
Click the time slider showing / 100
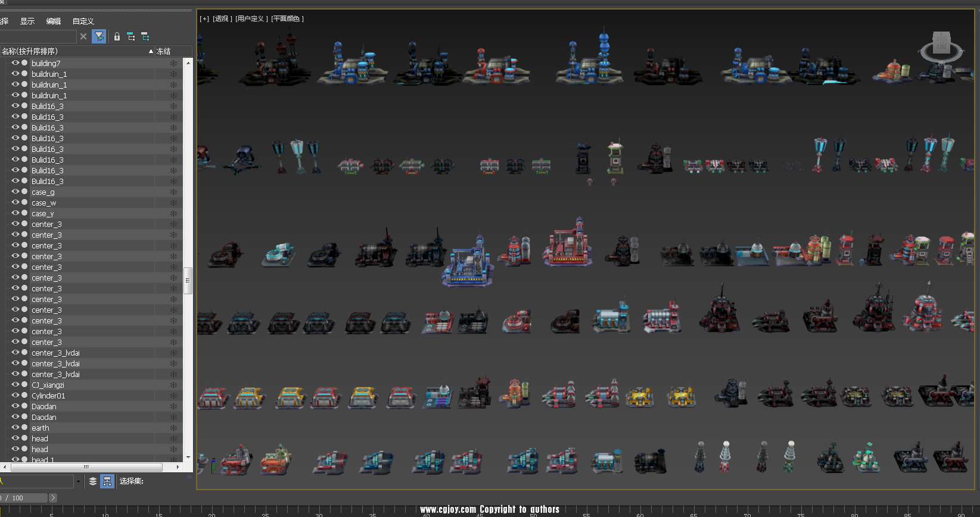pyautogui.click(x=24, y=498)
